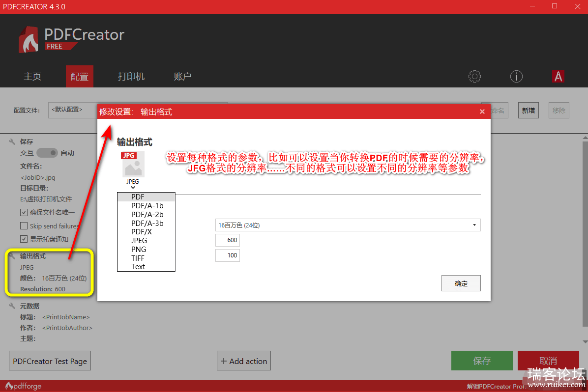This screenshot has width=588, height=392.
Task: Click the red 取消 button
Action: coord(548,361)
